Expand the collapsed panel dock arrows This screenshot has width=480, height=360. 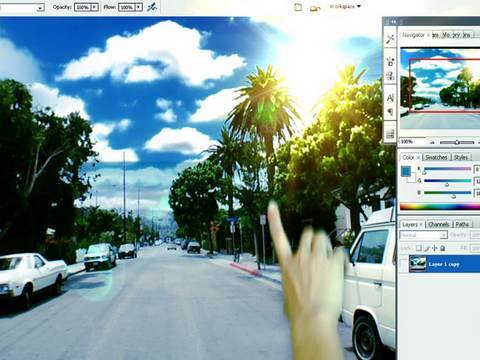pos(393,22)
